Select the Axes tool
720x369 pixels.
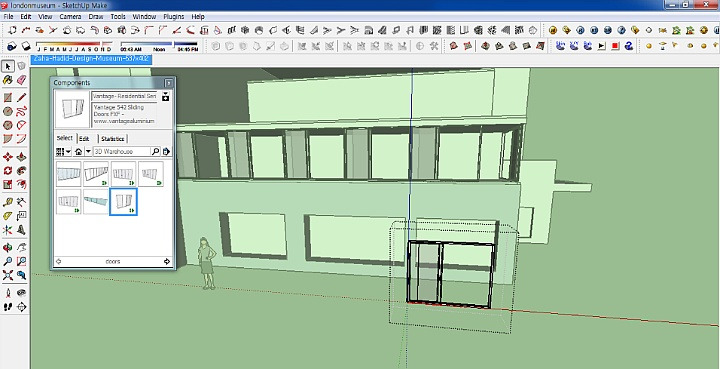tap(8, 229)
